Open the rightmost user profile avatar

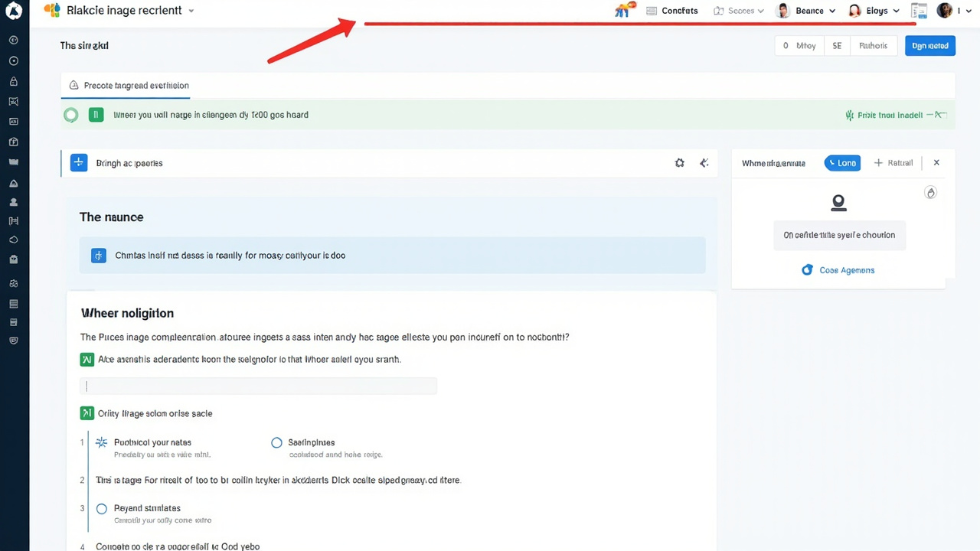pyautogui.click(x=945, y=10)
